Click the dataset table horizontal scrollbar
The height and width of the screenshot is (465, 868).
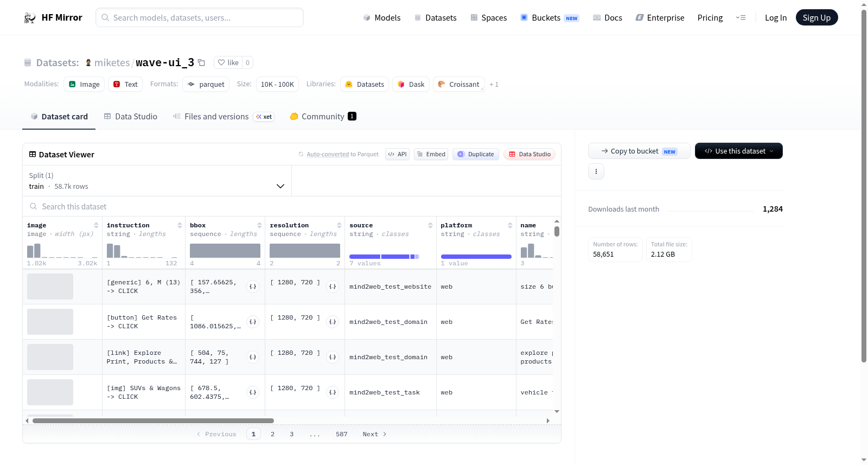coord(153,421)
